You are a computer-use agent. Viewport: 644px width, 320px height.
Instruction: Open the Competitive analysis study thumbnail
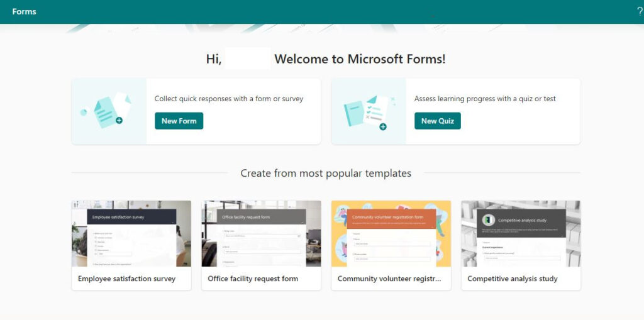click(521, 233)
